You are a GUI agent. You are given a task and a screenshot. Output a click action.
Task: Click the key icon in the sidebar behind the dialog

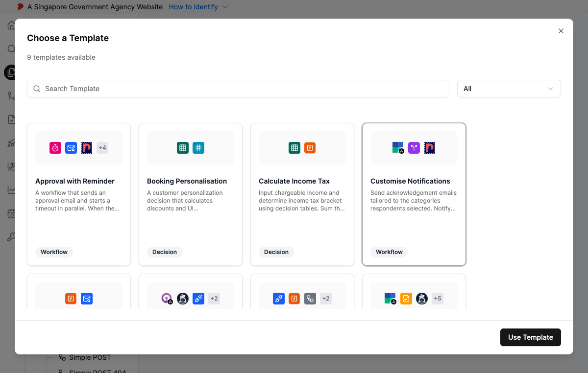11,237
